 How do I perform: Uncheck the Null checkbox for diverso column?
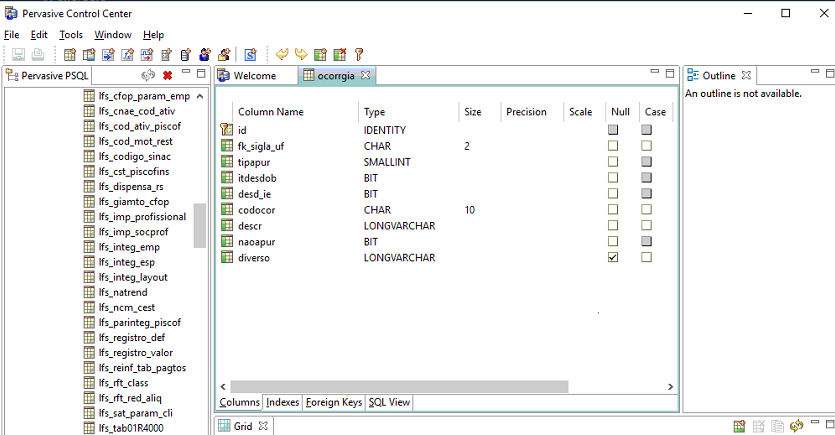613,257
